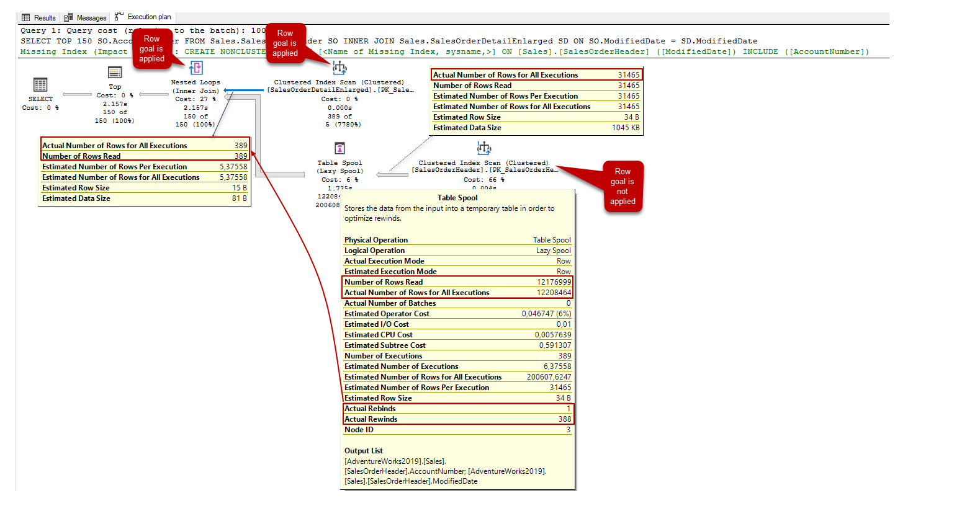Viewport: 980px width, 511px height.
Task: Click Estimated Operator Cost row
Action: pyautogui.click(x=457, y=314)
